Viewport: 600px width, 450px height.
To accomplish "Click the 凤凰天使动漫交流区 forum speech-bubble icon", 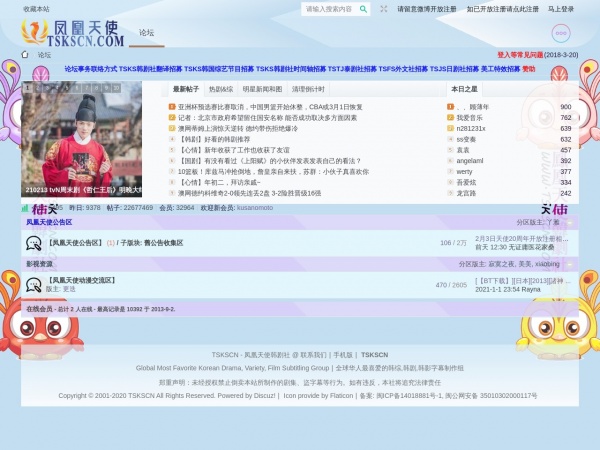I will (33, 285).
